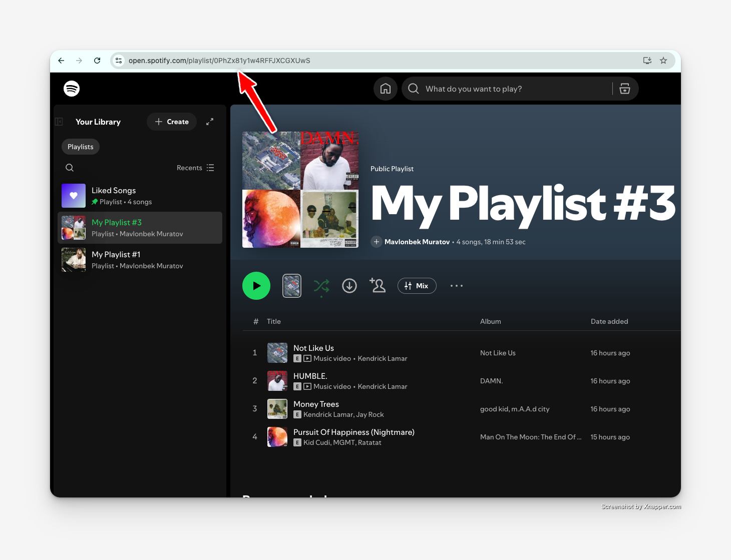Click the plus icon beside Mavlonbek Muratov
This screenshot has height=560, width=731.
tap(377, 242)
